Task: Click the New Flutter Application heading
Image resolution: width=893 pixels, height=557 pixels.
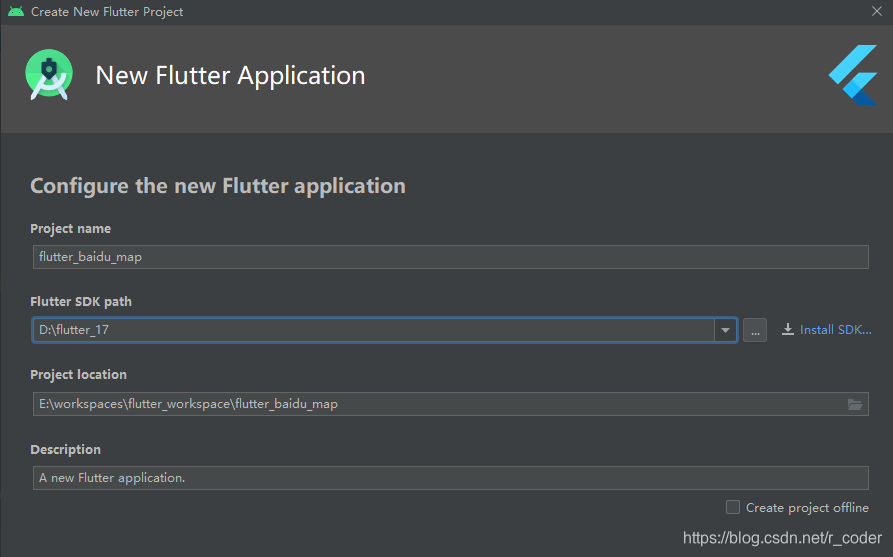Action: tap(231, 75)
